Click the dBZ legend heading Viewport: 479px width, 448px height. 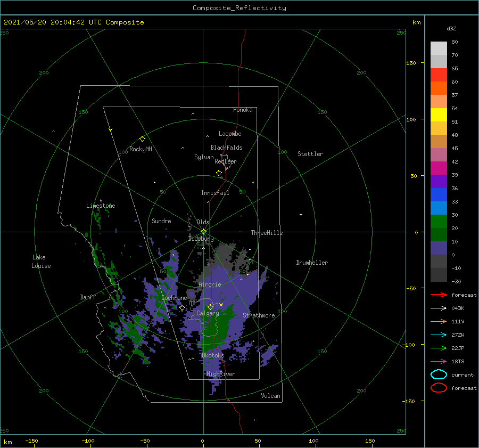pyautogui.click(x=451, y=28)
